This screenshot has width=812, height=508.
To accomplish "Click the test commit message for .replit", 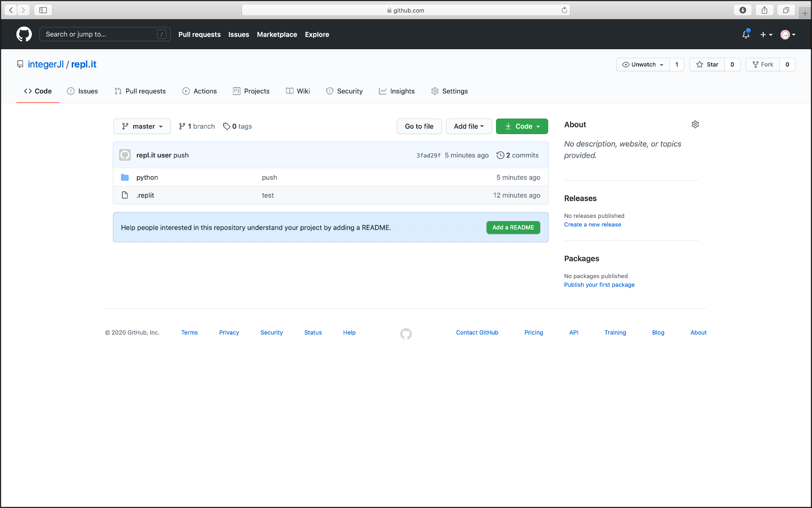I will (268, 195).
